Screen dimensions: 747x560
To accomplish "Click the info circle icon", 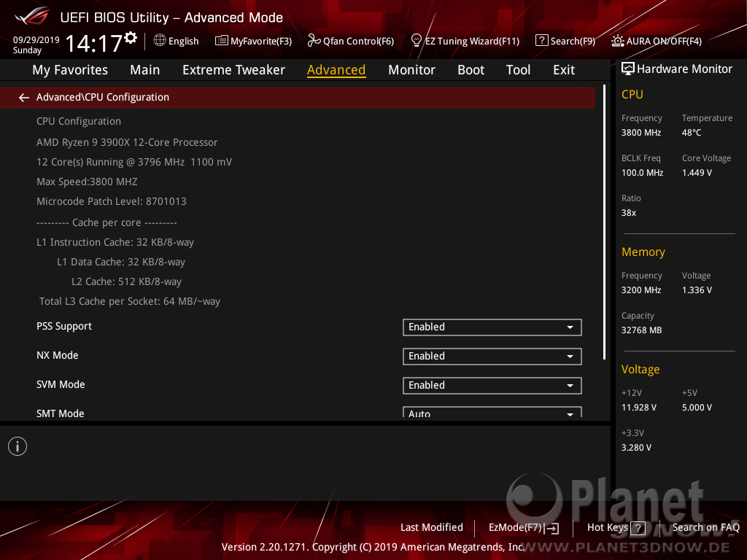I will click(18, 446).
